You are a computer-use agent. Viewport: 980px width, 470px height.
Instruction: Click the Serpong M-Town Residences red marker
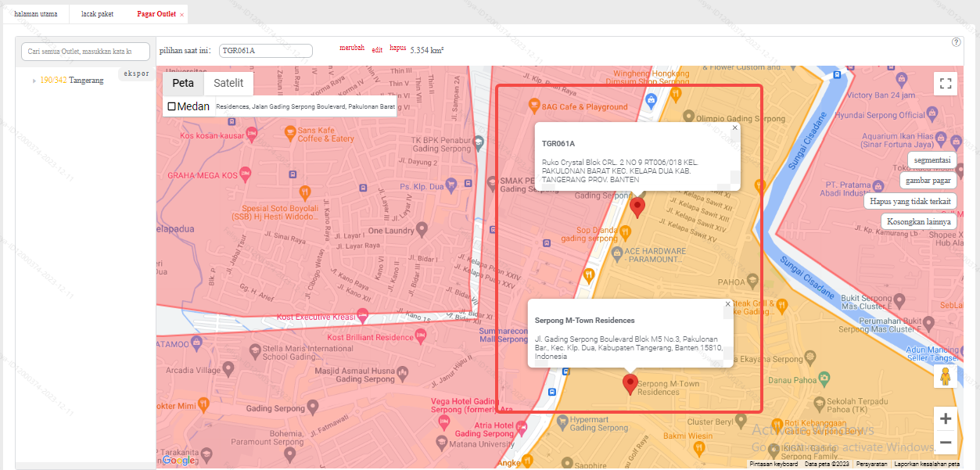[x=630, y=384]
